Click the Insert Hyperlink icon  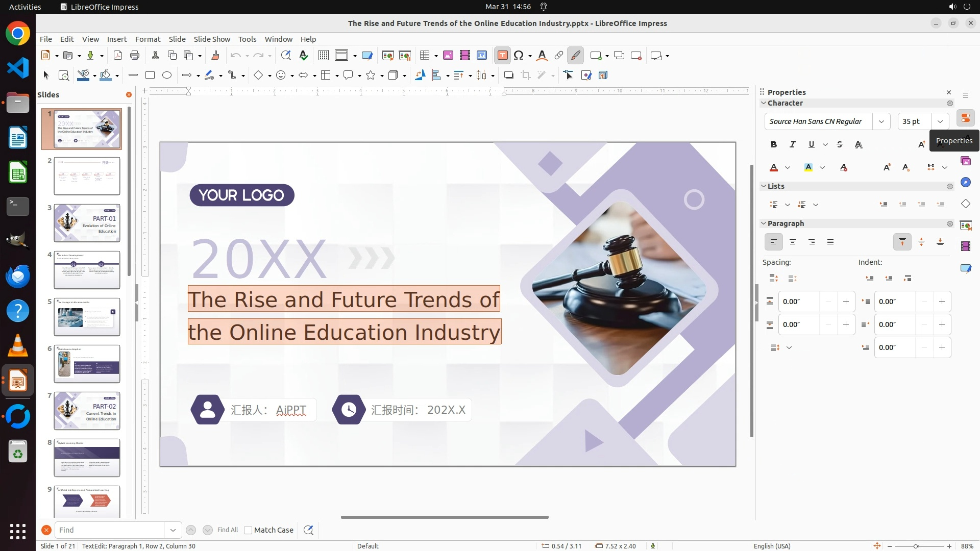tap(559, 56)
